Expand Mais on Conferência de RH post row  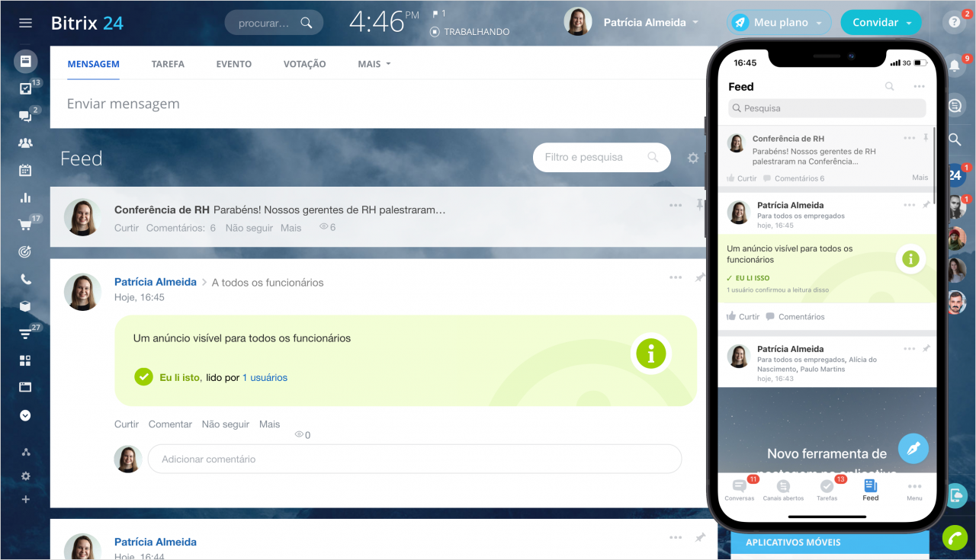[291, 228]
